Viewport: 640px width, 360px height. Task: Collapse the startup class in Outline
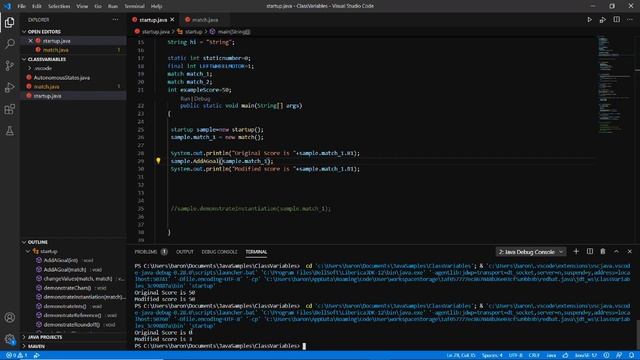(28, 251)
